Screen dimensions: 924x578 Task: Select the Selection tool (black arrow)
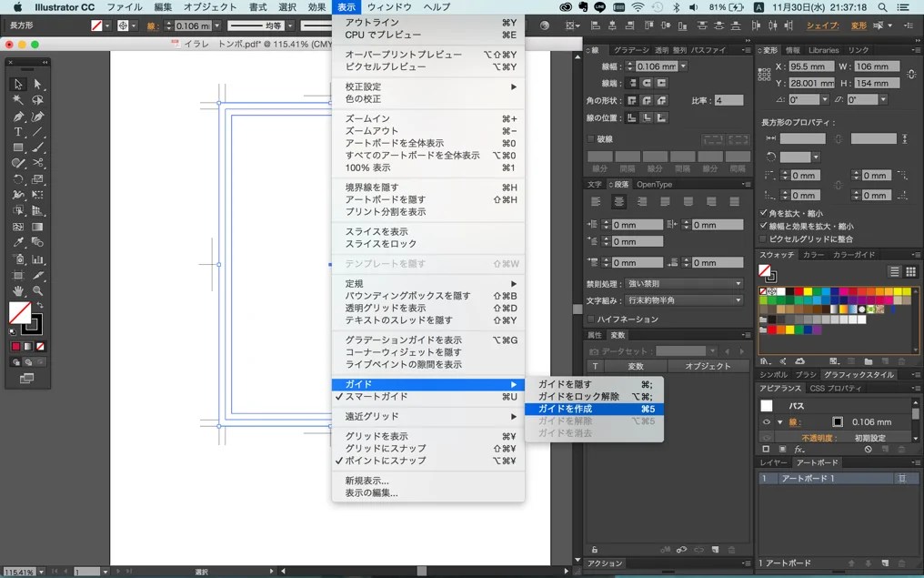(18, 85)
